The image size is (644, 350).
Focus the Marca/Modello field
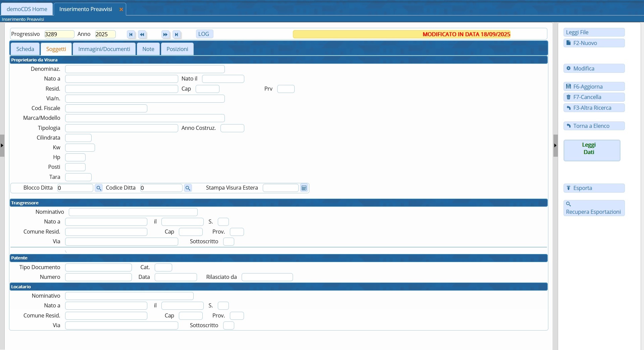(x=145, y=118)
